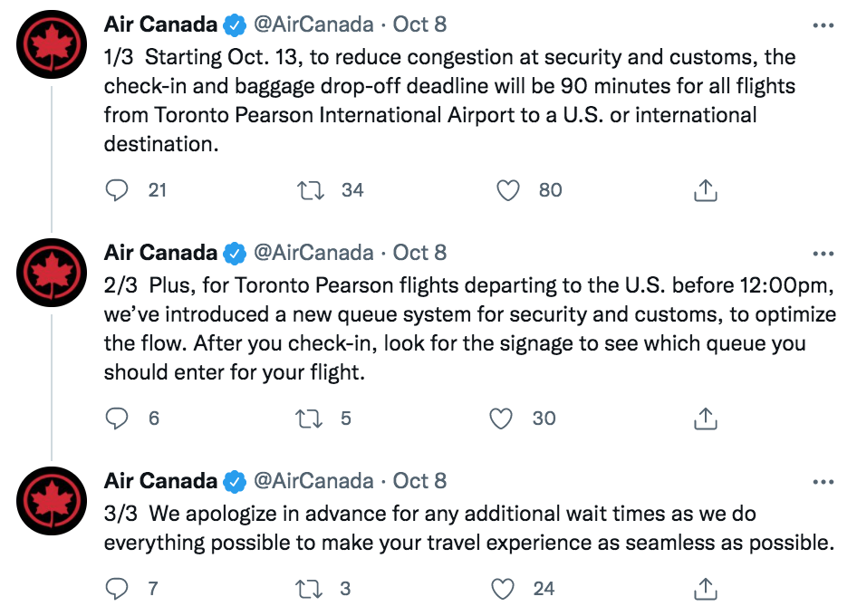Viewport: 857px width, 616px height.
Task: Open more options menu on first tweet
Action: pos(823,25)
